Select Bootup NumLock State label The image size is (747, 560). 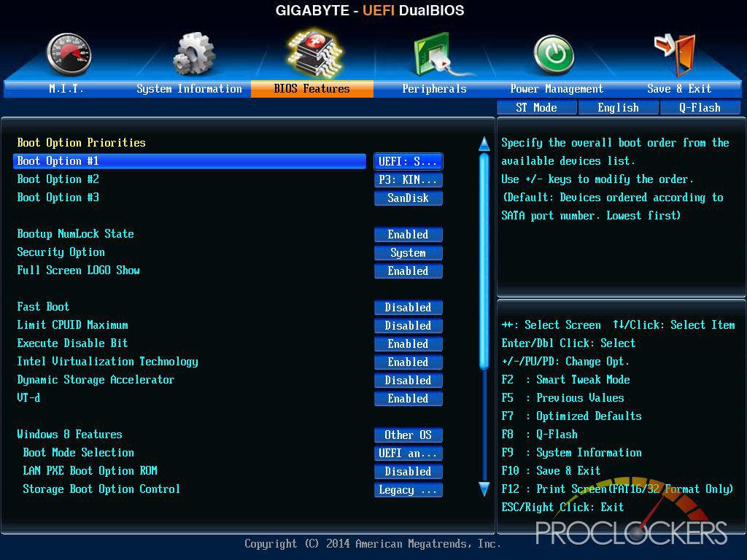pyautogui.click(x=75, y=234)
